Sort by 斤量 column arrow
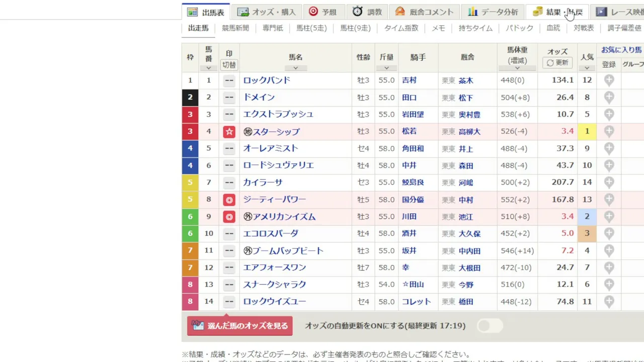Viewport: 644px width, 362px height. pyautogui.click(x=386, y=68)
